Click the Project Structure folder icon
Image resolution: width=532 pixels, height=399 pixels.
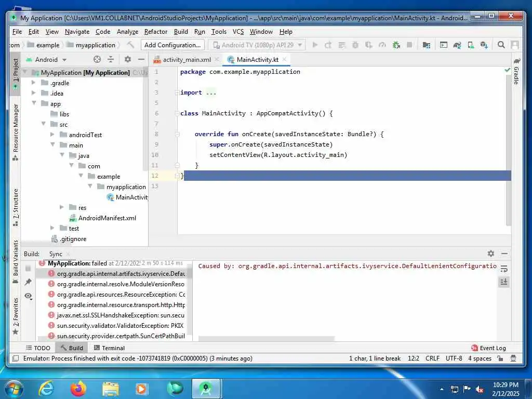coord(427,45)
